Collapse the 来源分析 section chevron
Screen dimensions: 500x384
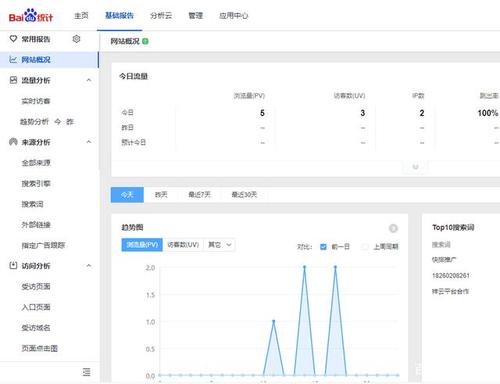[89, 142]
